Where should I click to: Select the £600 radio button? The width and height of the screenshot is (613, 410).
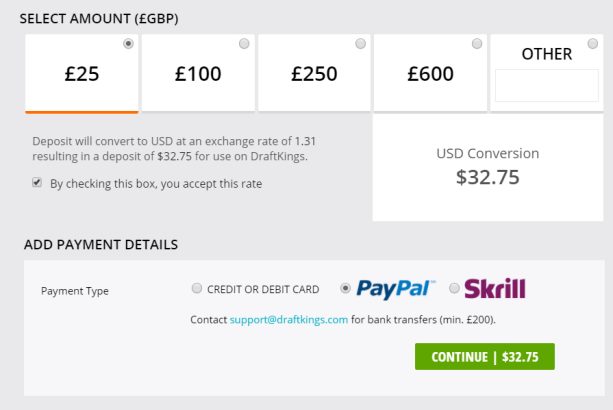click(x=477, y=43)
